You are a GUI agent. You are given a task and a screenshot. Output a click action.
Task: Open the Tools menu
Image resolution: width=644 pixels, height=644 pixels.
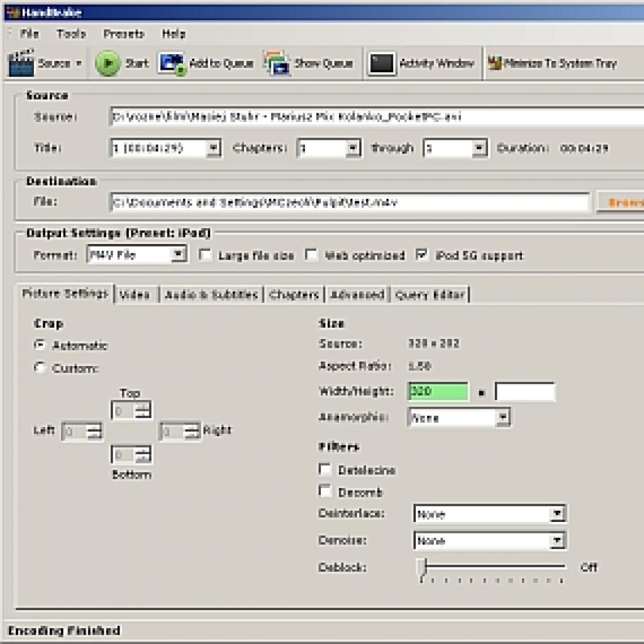click(72, 34)
